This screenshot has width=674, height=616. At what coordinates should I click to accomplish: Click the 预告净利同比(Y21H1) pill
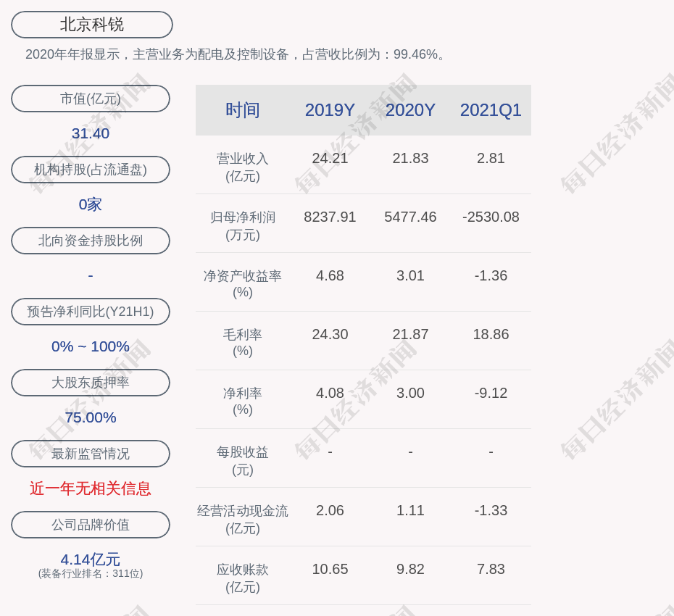tap(91, 311)
